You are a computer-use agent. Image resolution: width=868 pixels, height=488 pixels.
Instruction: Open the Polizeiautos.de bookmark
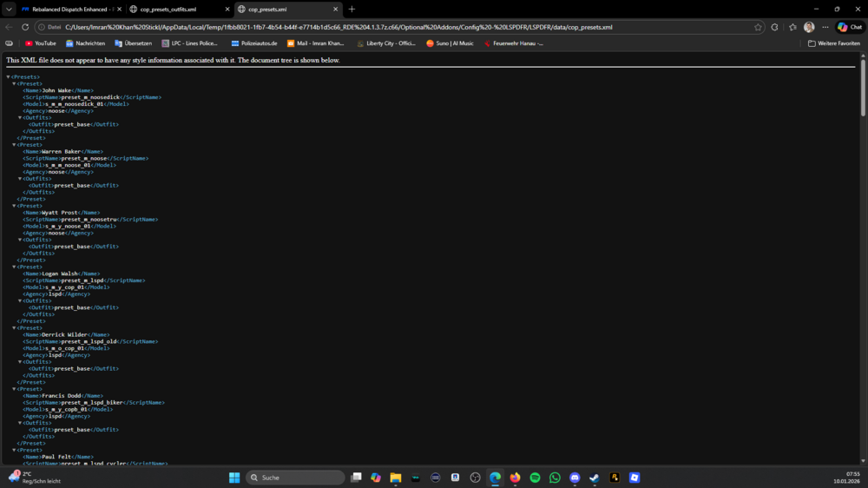pyautogui.click(x=254, y=43)
